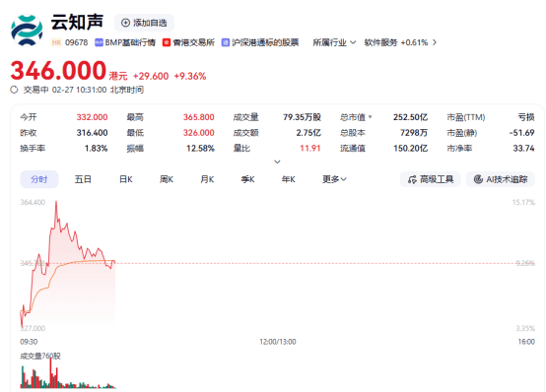Click the HK market badge icon
The image size is (546, 392).
(56, 42)
